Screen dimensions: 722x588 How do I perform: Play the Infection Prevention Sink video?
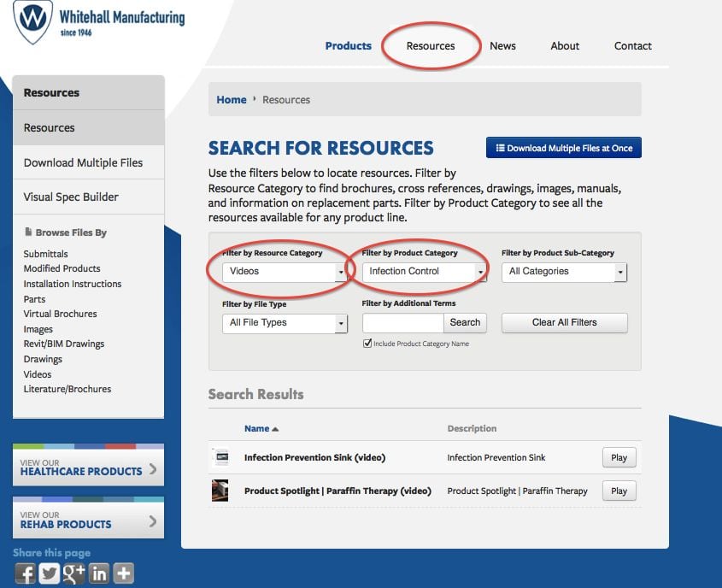(619, 457)
